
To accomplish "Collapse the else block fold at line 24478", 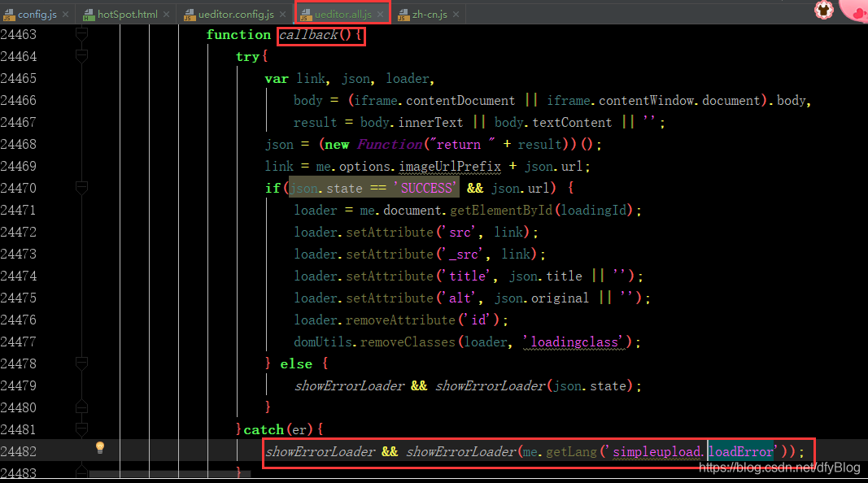I will [x=81, y=363].
